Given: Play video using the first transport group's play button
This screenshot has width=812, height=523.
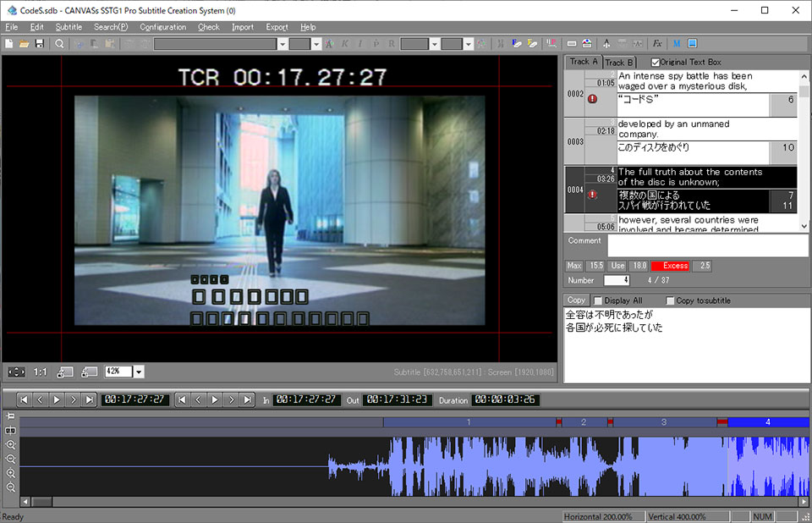Looking at the screenshot, I should coord(57,399).
